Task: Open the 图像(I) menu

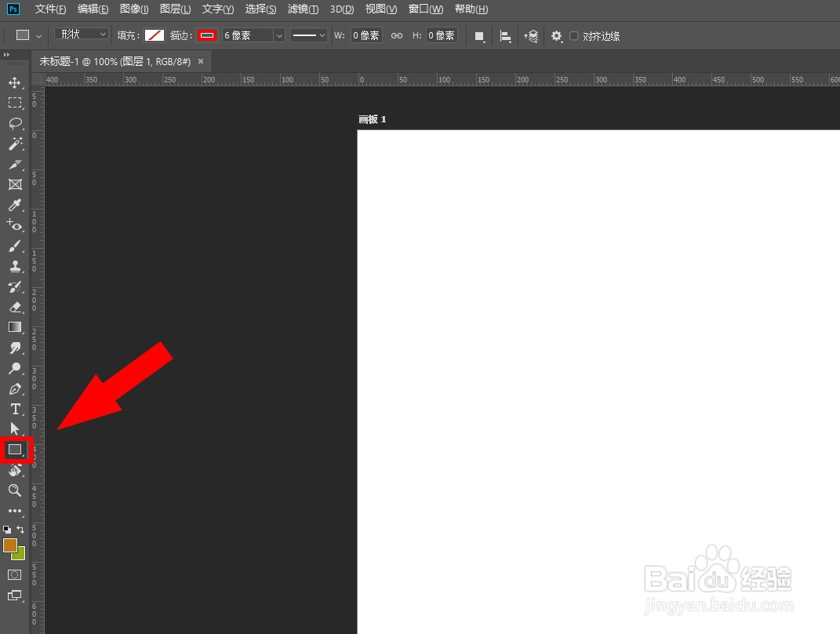Action: click(x=134, y=9)
